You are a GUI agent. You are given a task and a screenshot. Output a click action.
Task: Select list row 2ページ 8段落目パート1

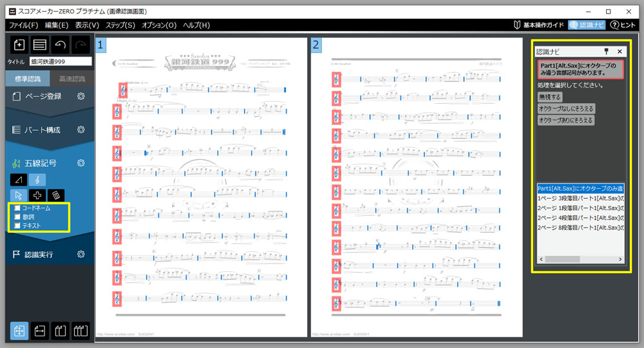click(x=581, y=227)
